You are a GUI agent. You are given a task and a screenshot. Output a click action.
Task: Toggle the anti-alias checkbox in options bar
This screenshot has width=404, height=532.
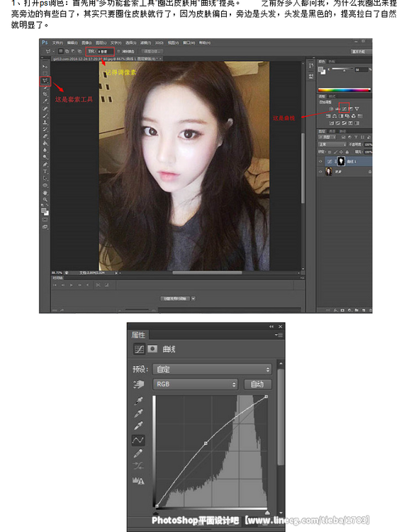click(118, 52)
